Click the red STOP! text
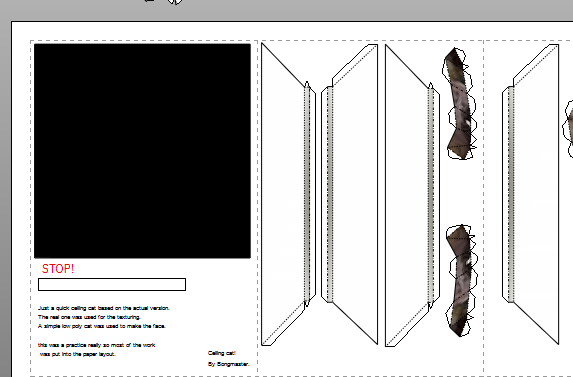The image size is (573, 377). [58, 269]
